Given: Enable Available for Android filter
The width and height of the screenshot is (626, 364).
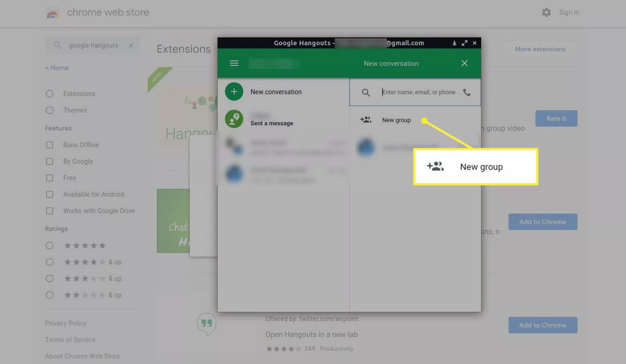Looking at the screenshot, I should pos(50,194).
